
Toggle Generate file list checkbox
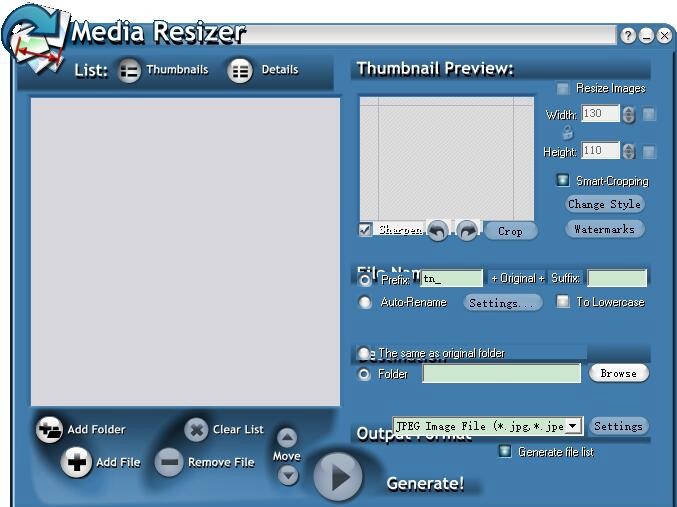click(504, 451)
